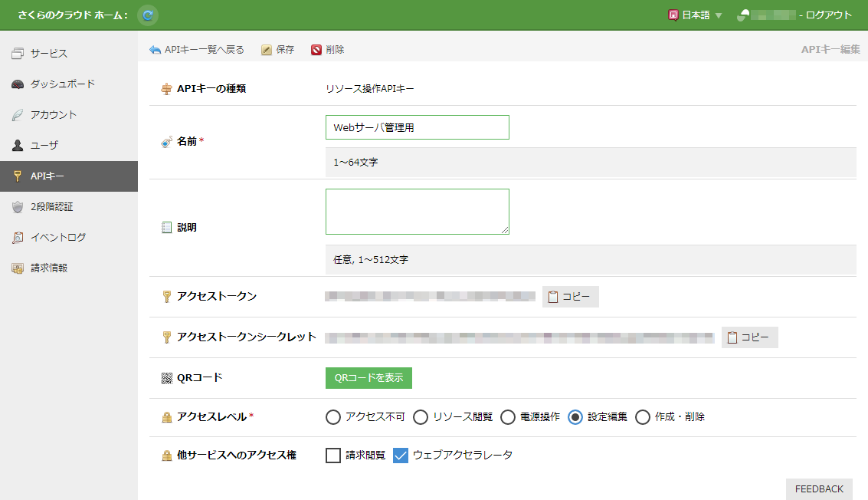Viewport: 868px width, 500px height.
Task: Go back to the APIキー一覧 list
Action: [x=197, y=50]
